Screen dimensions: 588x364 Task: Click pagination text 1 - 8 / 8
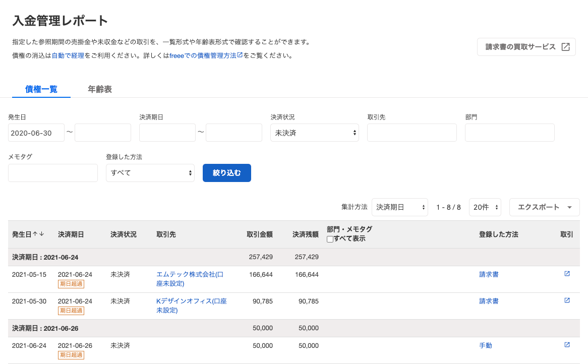point(448,207)
